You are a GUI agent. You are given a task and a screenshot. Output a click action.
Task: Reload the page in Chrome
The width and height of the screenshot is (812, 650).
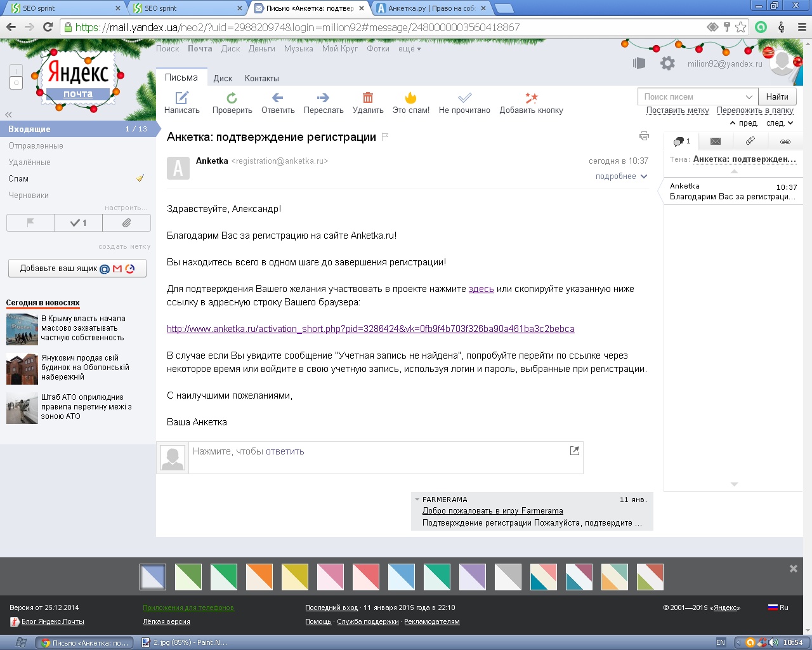48,27
